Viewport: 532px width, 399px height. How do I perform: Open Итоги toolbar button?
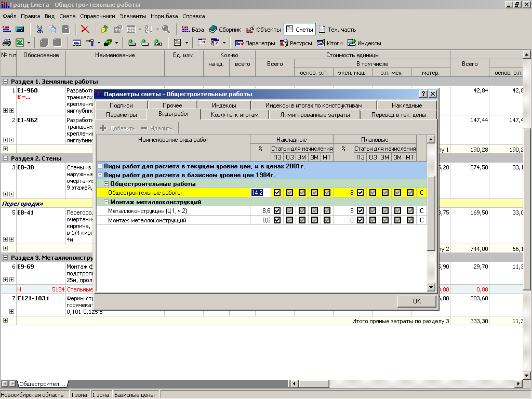tap(330, 43)
